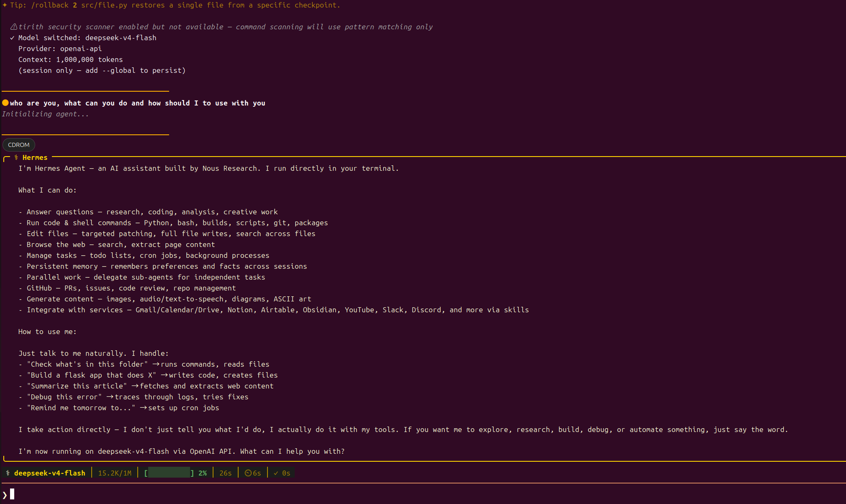Click the clock icon beside '6s'

248,473
